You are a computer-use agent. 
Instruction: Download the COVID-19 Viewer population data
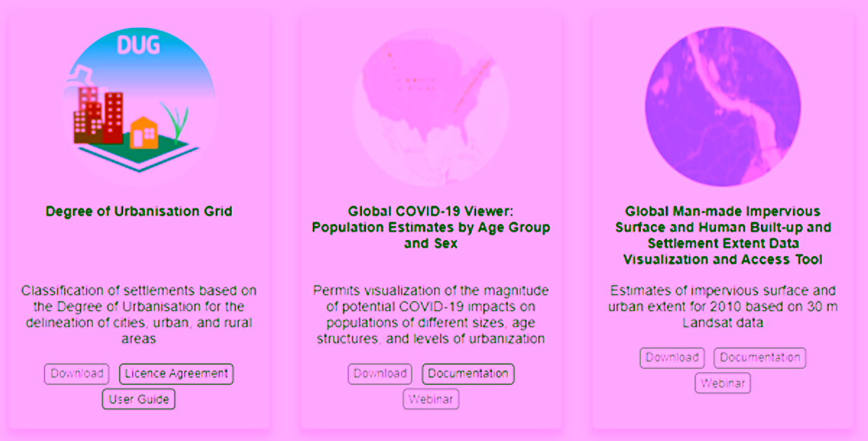[380, 374]
